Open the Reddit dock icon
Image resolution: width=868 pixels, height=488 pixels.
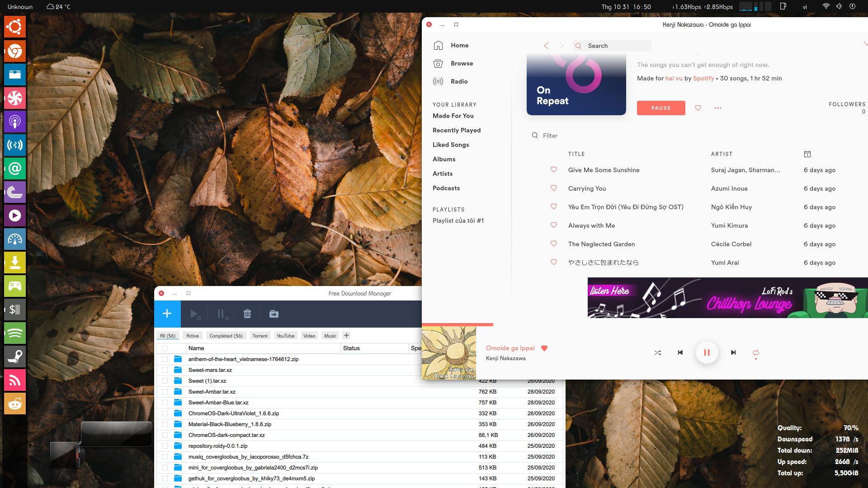coord(15,404)
